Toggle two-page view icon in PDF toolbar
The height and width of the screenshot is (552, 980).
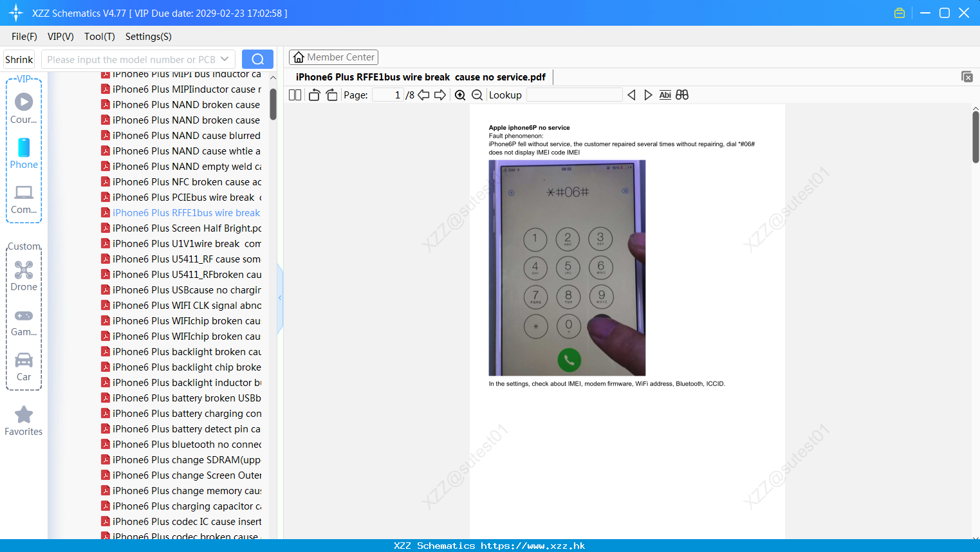(295, 95)
